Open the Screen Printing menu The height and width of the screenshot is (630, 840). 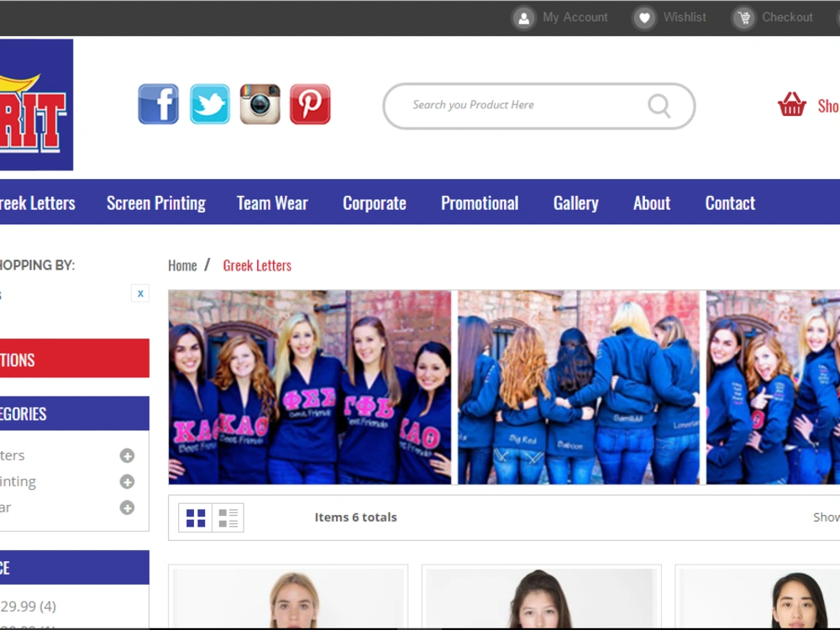[156, 203]
